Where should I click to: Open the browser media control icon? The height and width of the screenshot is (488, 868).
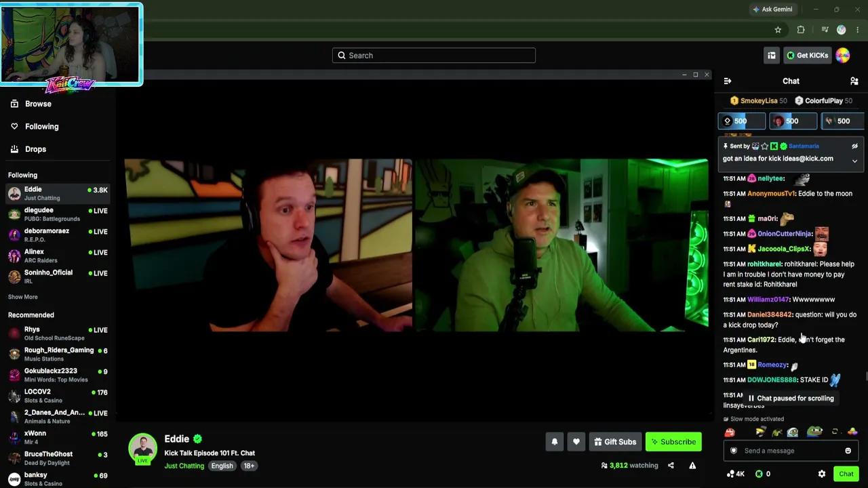click(x=825, y=30)
